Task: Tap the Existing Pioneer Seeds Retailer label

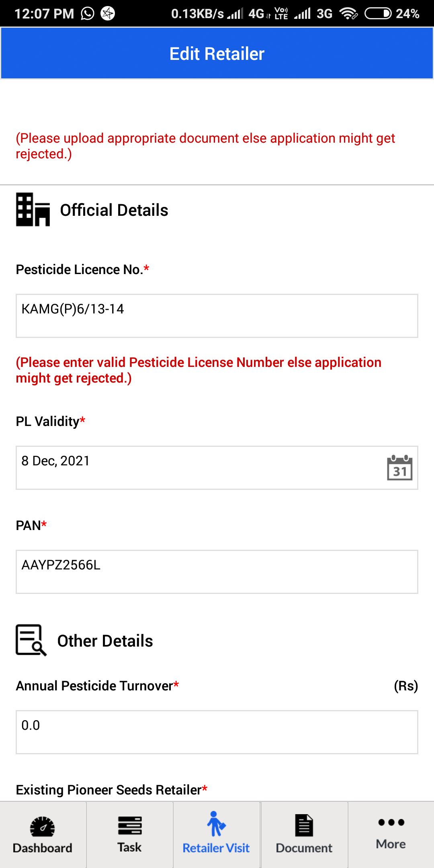Action: point(112,790)
